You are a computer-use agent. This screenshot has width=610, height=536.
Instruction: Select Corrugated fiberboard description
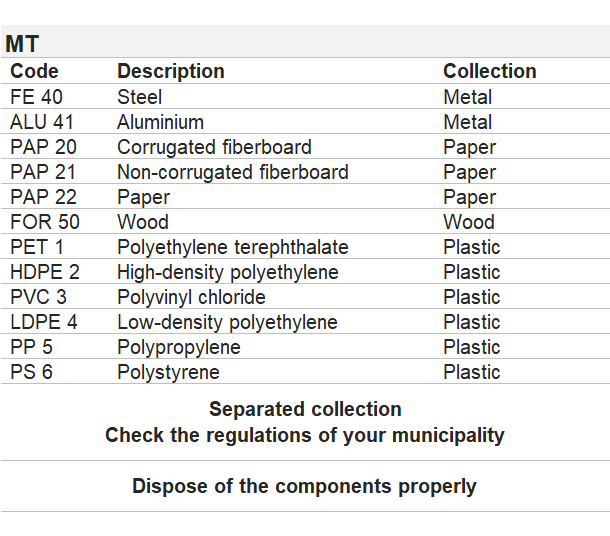coord(214,147)
